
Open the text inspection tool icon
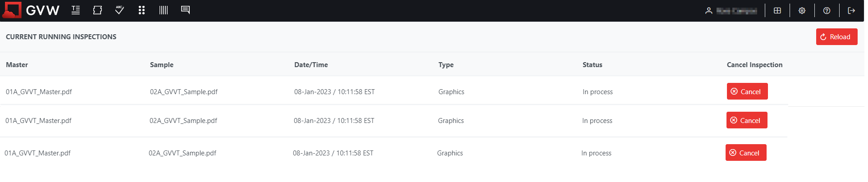pos(76,10)
